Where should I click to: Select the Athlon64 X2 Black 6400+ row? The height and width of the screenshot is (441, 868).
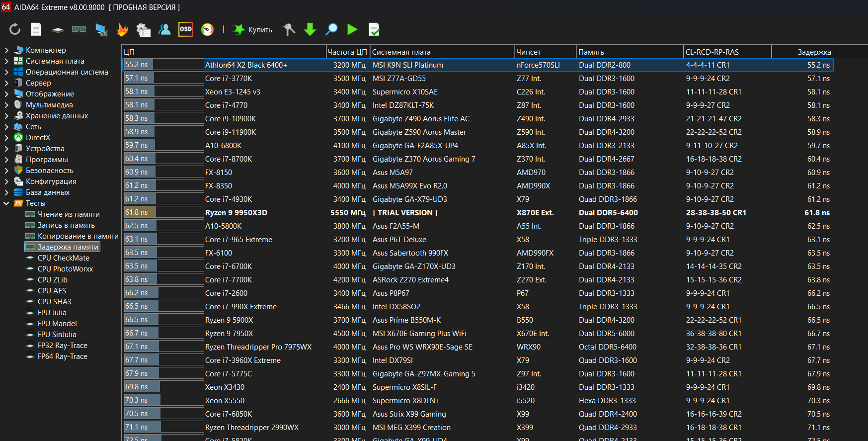point(477,65)
